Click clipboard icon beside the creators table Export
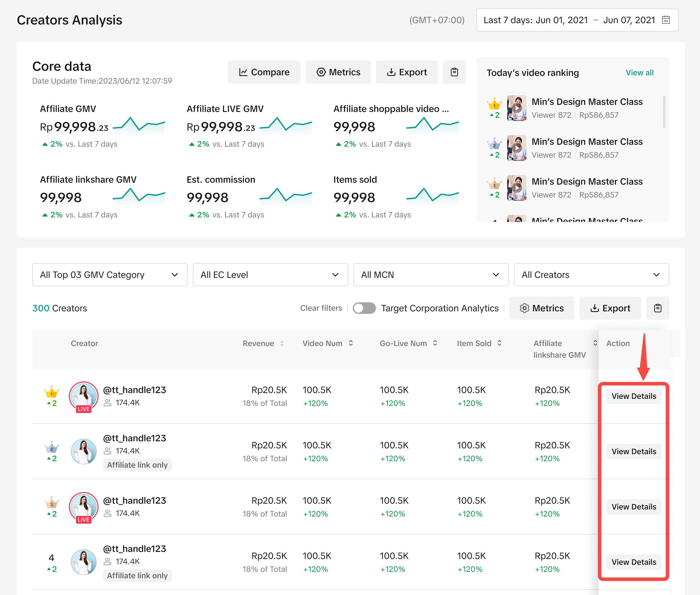The height and width of the screenshot is (595, 700). (658, 308)
